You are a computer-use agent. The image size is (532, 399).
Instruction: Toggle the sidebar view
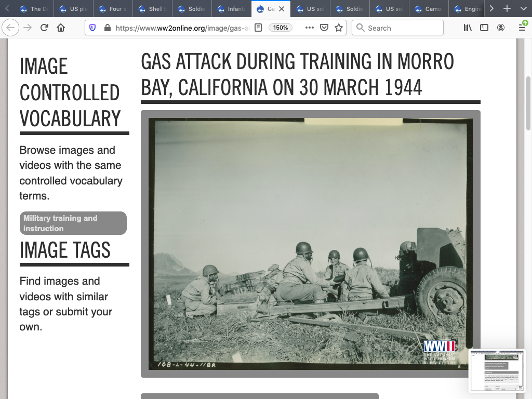coord(484,28)
